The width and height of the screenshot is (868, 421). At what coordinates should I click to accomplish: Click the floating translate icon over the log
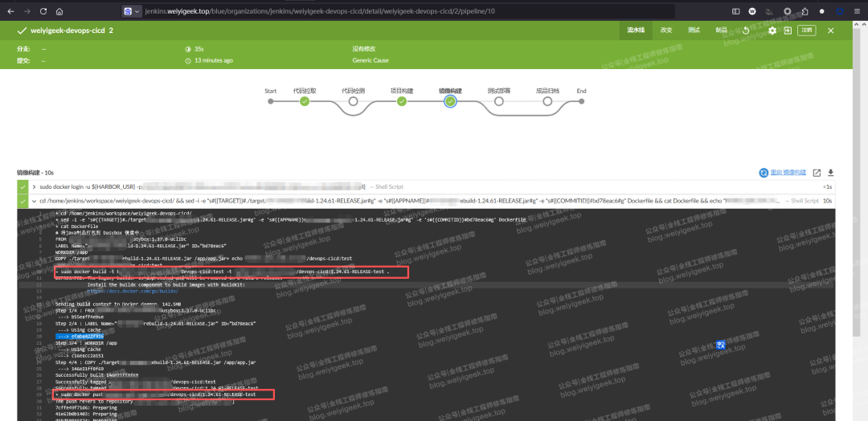pos(721,345)
